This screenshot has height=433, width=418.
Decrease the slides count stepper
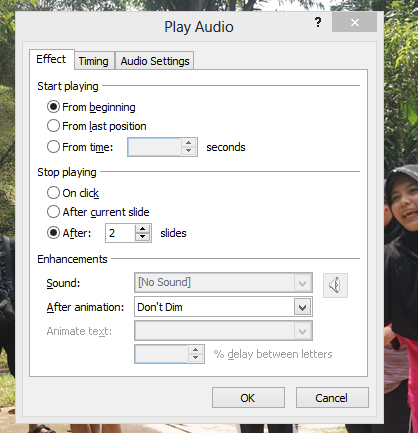[x=143, y=237]
